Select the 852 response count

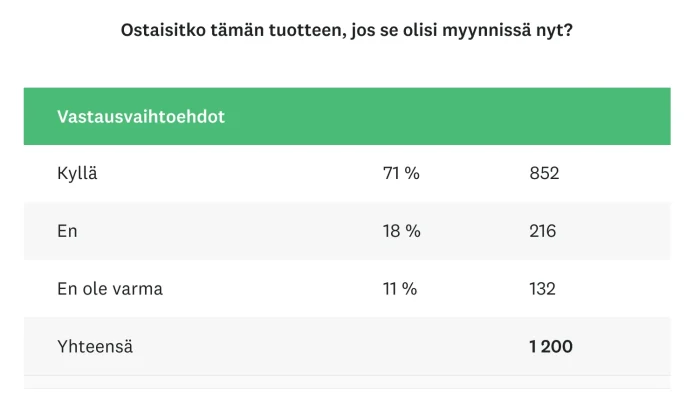[x=544, y=174]
